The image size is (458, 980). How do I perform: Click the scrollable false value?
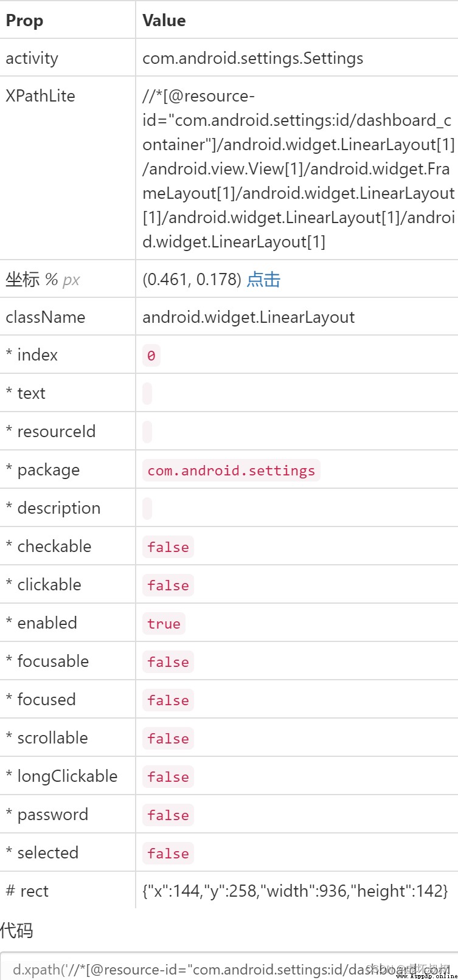(x=168, y=738)
